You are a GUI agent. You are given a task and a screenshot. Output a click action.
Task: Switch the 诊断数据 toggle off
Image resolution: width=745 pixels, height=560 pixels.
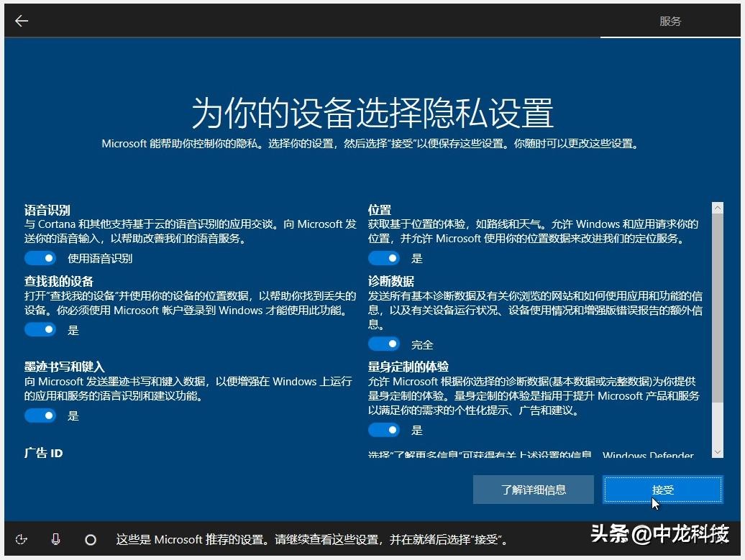pyautogui.click(x=383, y=344)
